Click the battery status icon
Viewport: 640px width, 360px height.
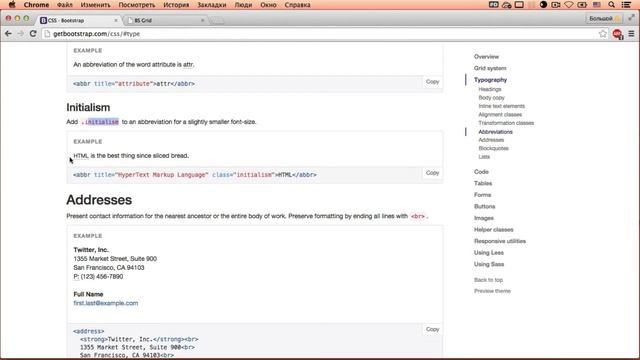(582, 5)
